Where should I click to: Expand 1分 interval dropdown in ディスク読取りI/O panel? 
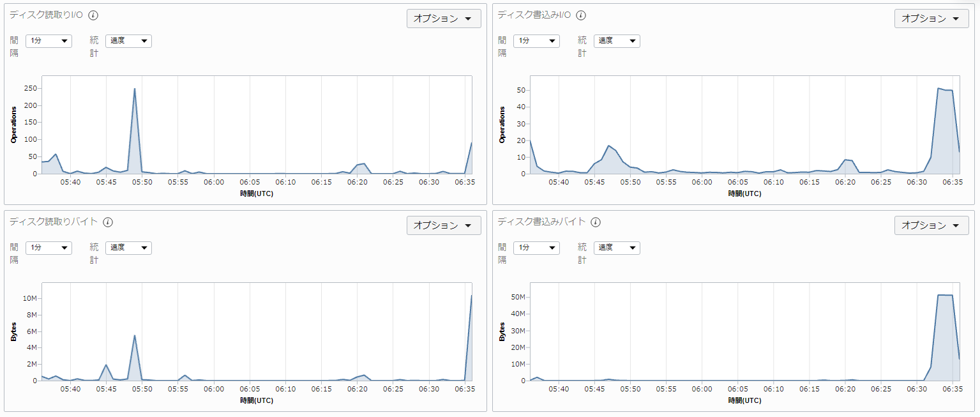click(x=49, y=41)
